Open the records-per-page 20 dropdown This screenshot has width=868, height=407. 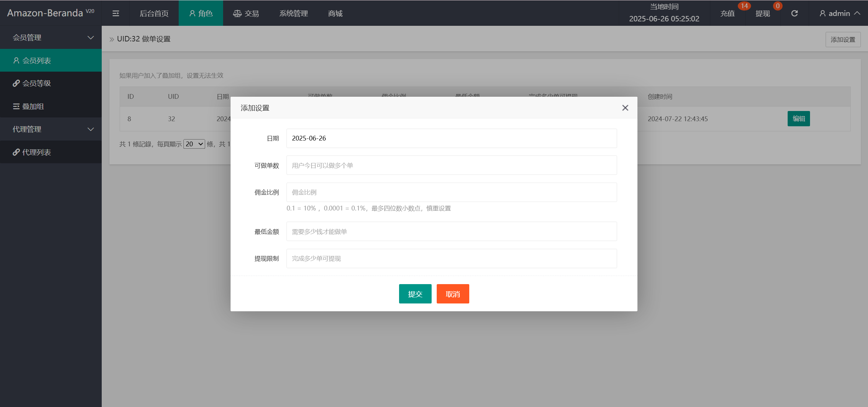click(194, 144)
